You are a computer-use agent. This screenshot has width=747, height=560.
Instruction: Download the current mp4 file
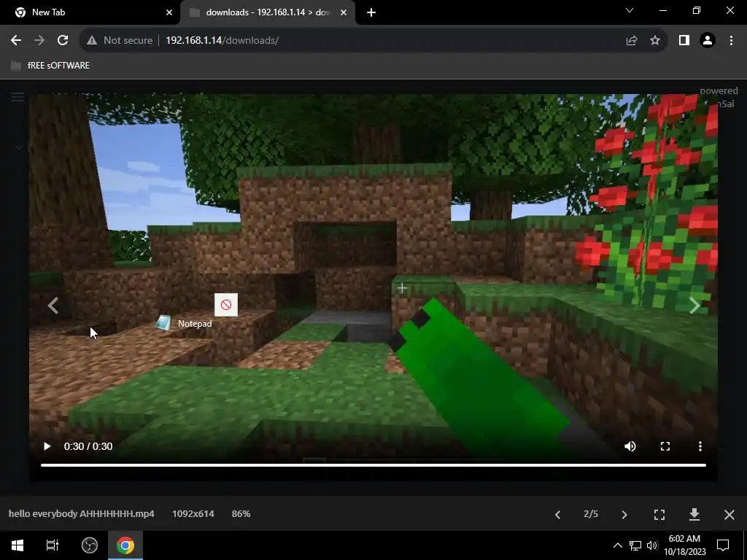click(x=694, y=514)
